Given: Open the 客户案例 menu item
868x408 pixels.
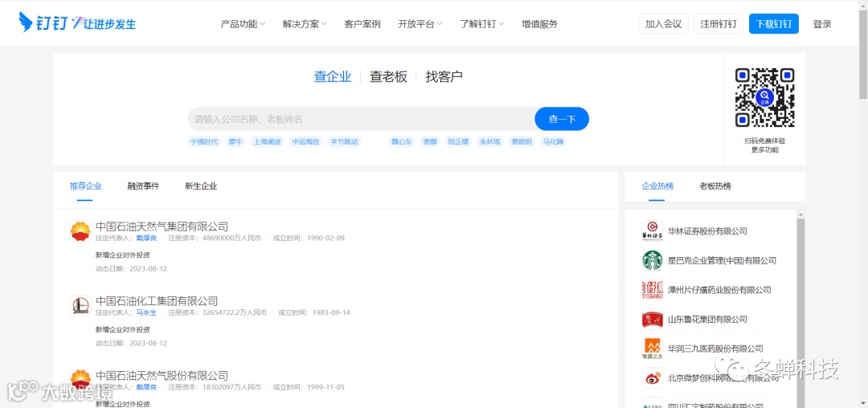Looking at the screenshot, I should (x=362, y=24).
